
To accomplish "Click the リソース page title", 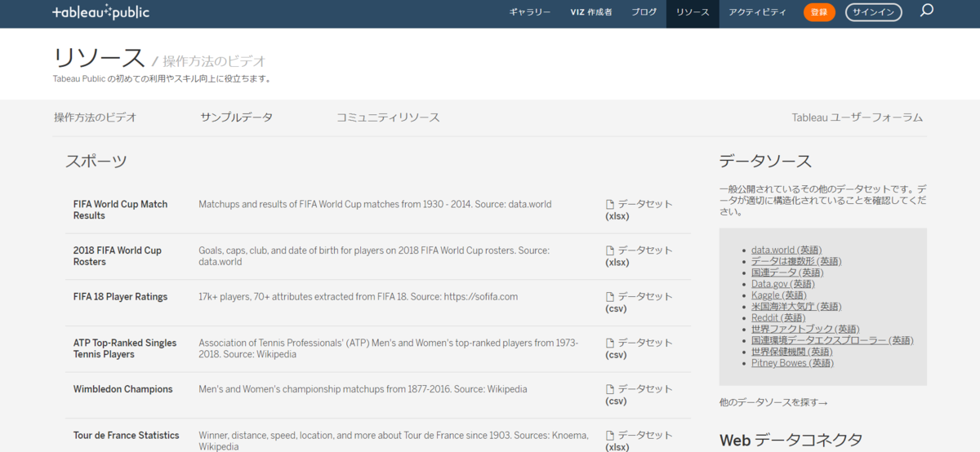I will 98,59.
